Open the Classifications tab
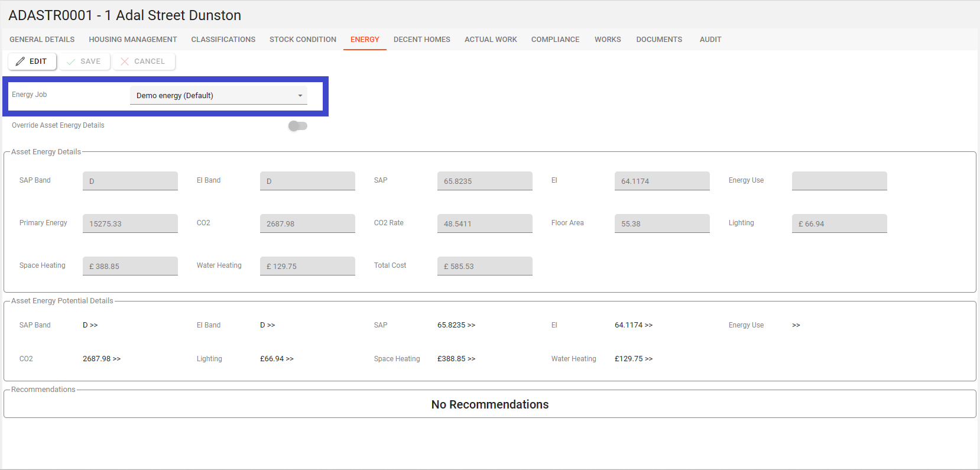This screenshot has width=980, height=470. pyautogui.click(x=223, y=40)
